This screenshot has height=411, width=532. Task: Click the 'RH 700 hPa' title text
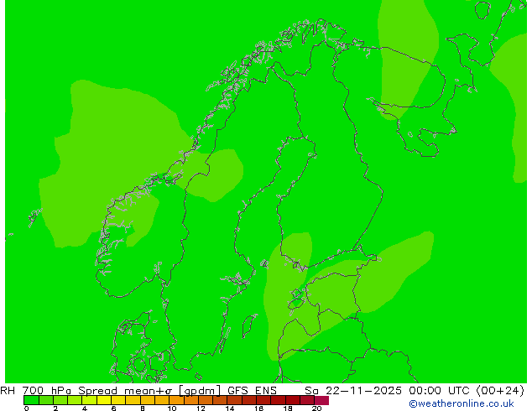35,391
